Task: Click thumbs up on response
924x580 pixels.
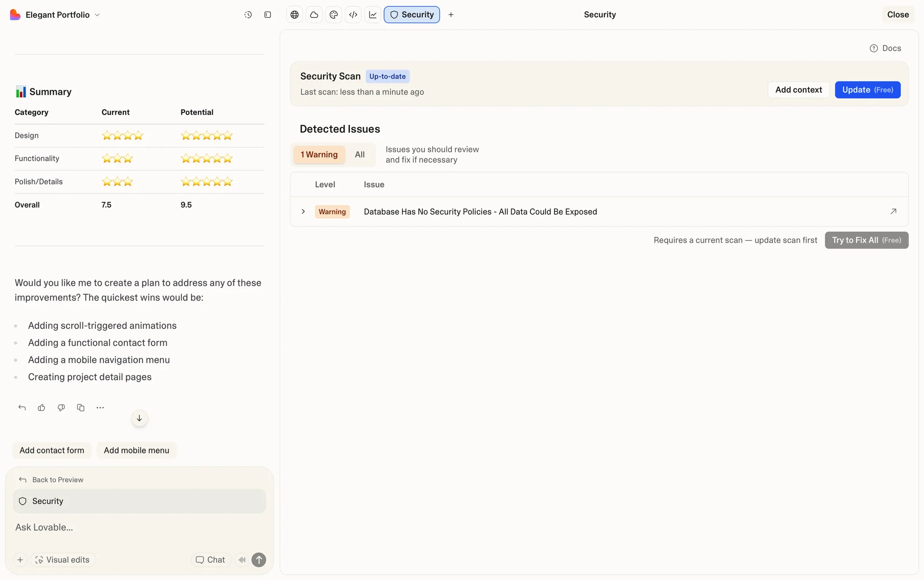Action: point(41,408)
